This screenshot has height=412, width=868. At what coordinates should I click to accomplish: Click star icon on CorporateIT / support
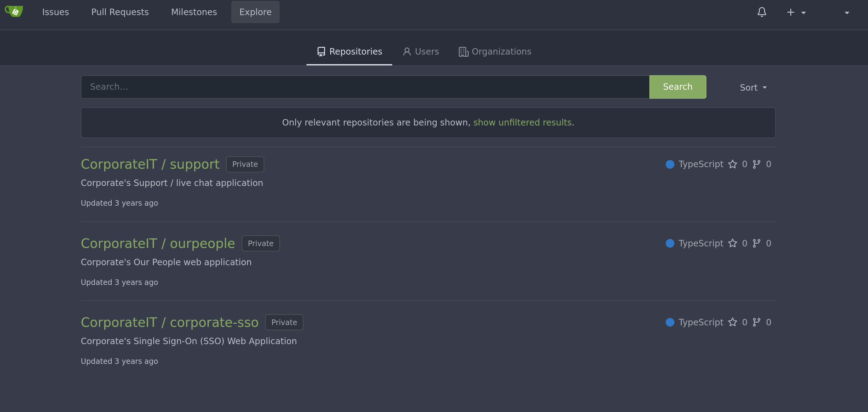(733, 164)
